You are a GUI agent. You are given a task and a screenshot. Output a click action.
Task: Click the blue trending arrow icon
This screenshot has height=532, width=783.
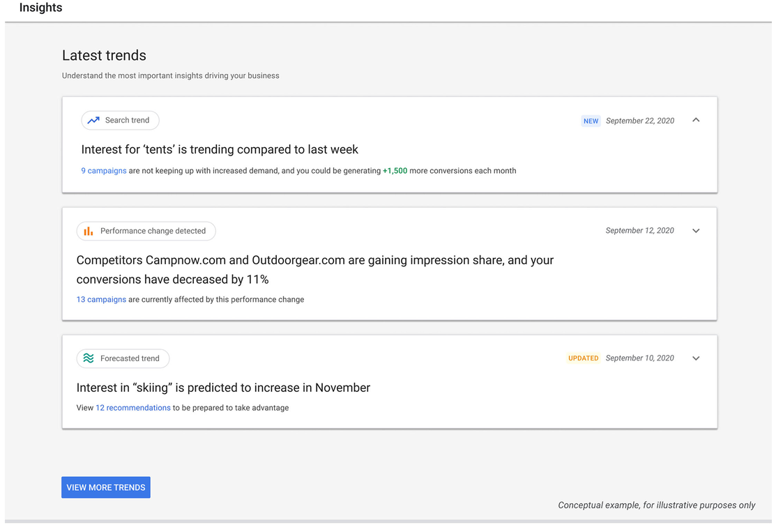tap(93, 121)
